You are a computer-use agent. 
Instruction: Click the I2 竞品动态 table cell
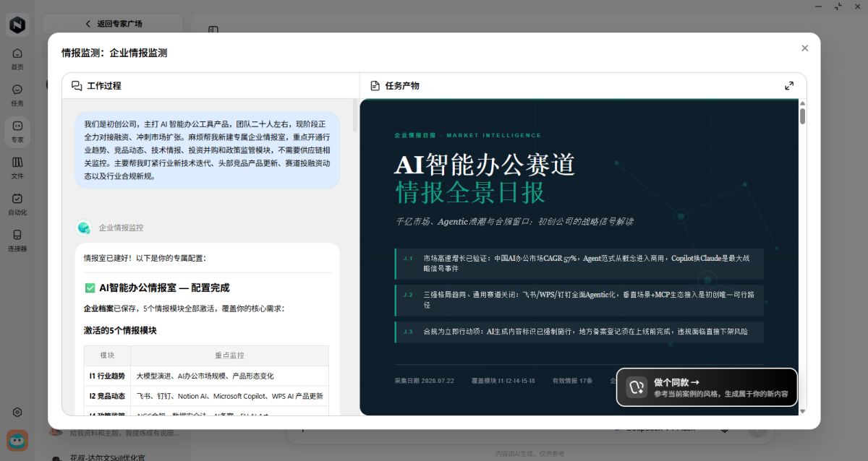[107, 396]
